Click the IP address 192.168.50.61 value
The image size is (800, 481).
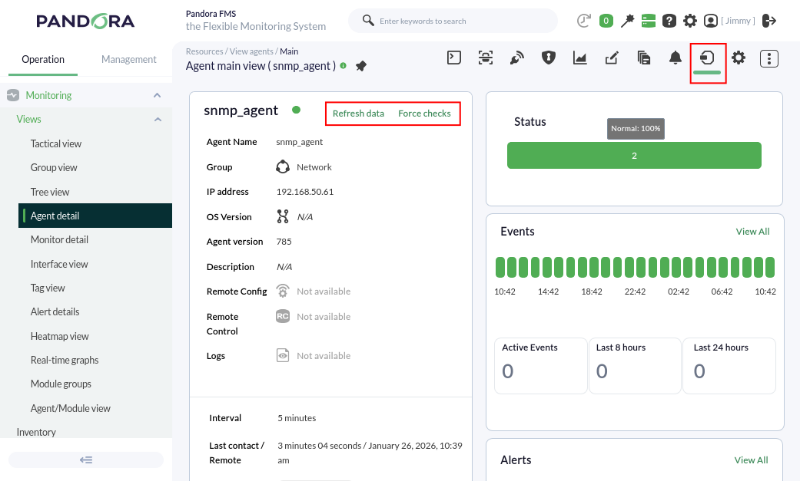click(x=305, y=192)
